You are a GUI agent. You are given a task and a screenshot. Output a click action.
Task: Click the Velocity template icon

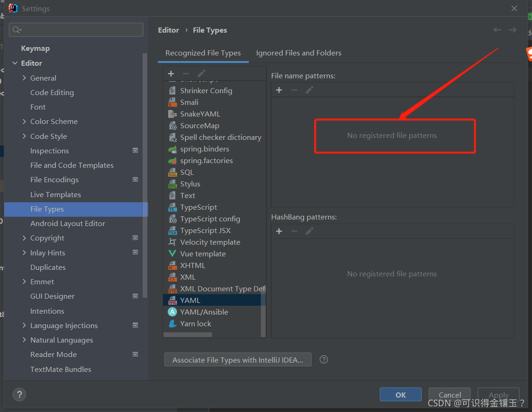(x=172, y=242)
